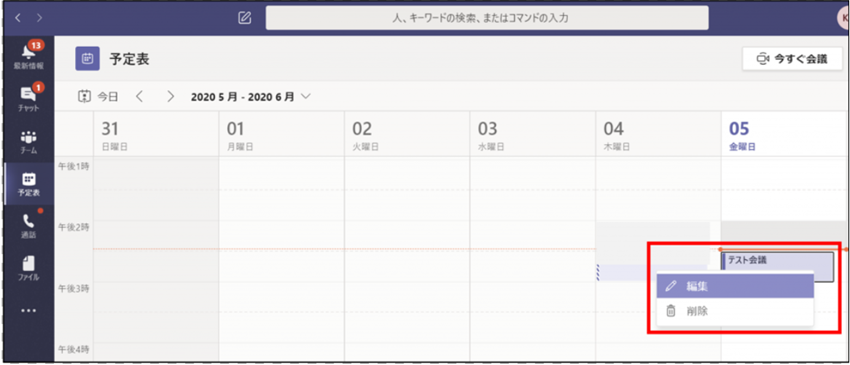The image size is (850, 365).
Task: Go back with the left history arrow
Action: tap(18, 18)
